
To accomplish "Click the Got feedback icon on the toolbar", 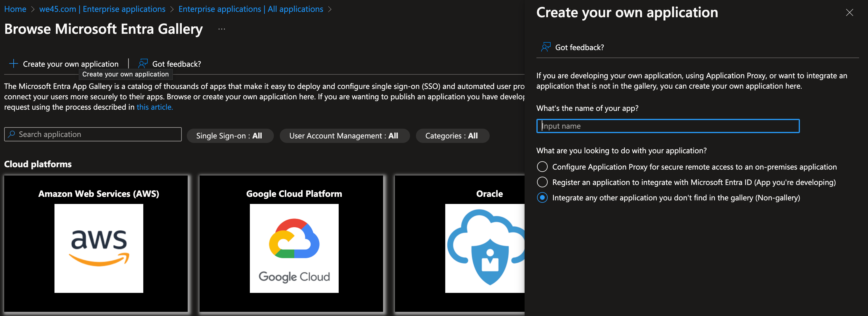I will click(x=143, y=63).
